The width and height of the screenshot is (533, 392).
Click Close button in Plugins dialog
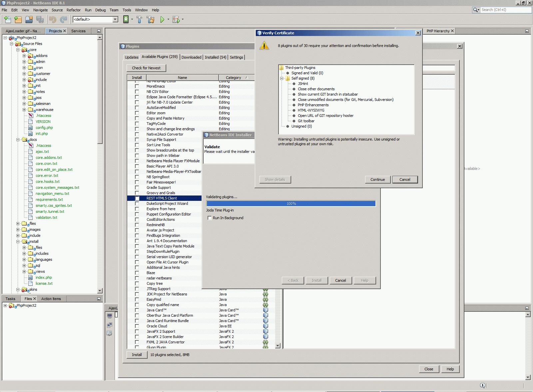[429, 369]
